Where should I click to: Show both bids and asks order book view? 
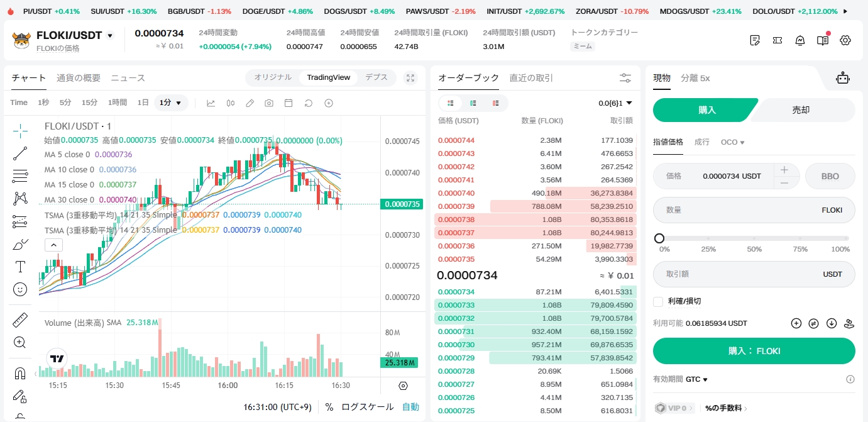tap(451, 103)
